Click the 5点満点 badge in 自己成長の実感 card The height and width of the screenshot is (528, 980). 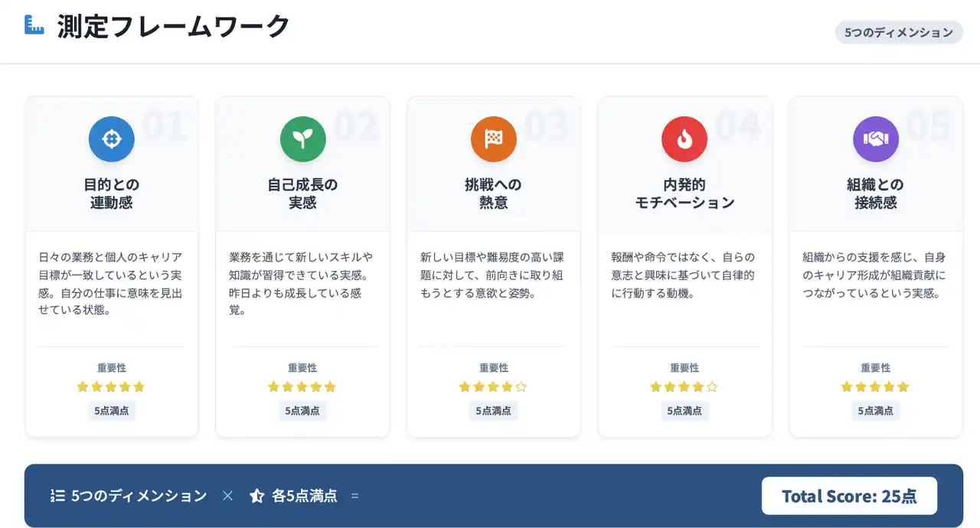click(x=302, y=411)
